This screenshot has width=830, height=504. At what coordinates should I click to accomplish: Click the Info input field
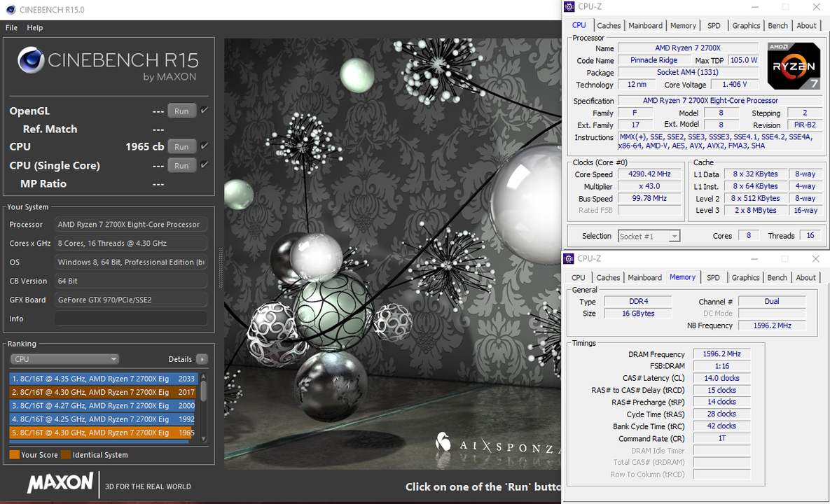click(131, 319)
